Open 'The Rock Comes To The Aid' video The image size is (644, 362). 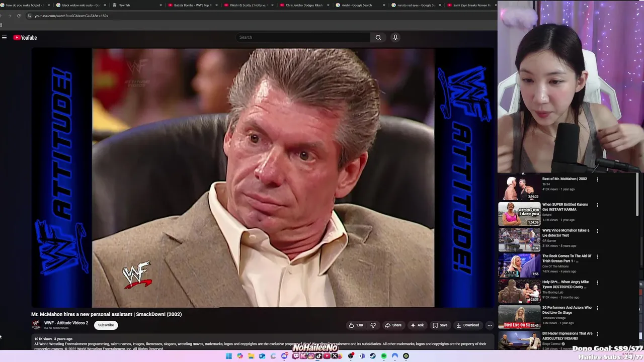[567, 258]
